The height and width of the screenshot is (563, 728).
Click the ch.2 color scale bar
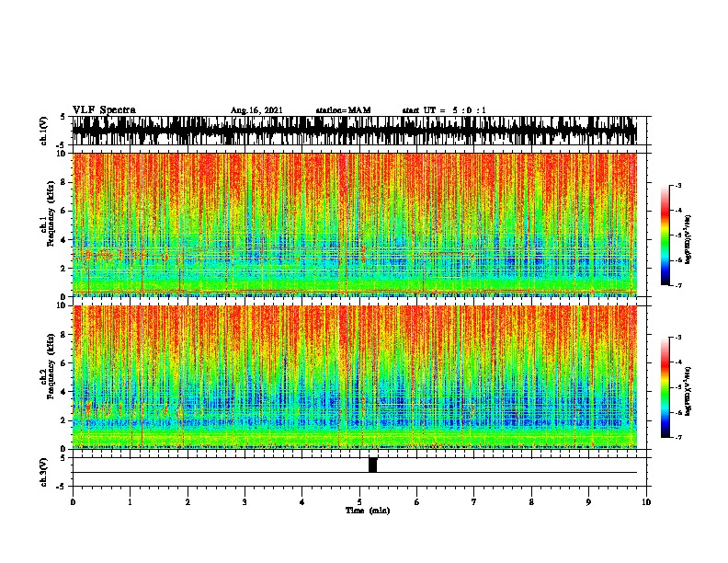665,387
